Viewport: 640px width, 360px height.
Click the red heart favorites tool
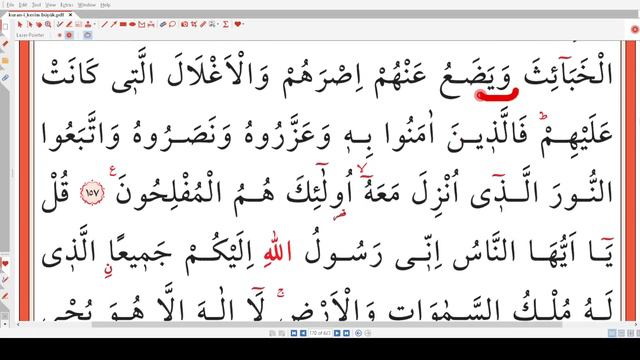point(238,25)
